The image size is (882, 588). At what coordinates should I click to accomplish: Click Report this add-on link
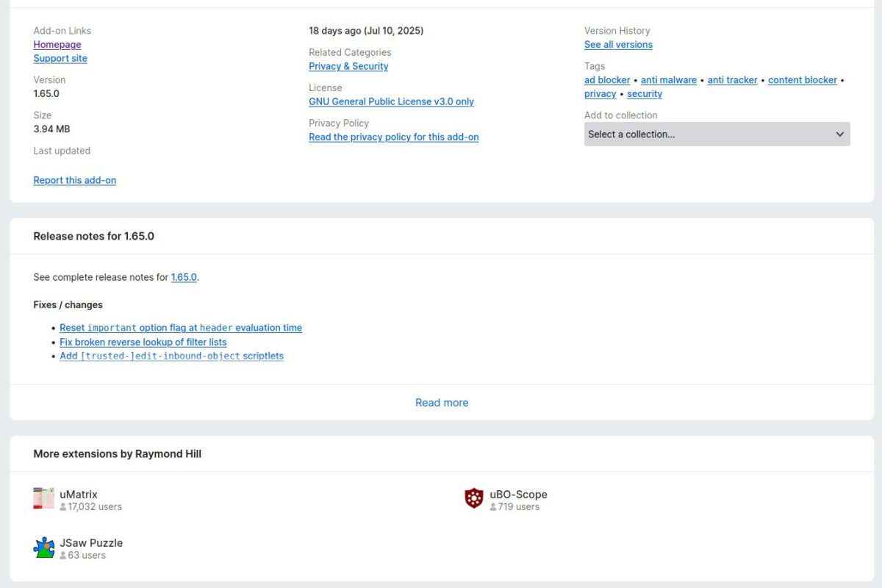[x=75, y=180]
